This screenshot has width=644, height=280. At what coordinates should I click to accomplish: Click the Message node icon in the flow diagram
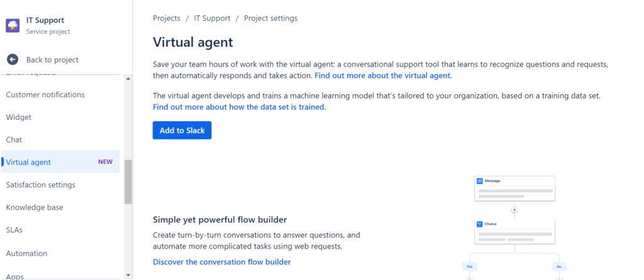click(480, 181)
